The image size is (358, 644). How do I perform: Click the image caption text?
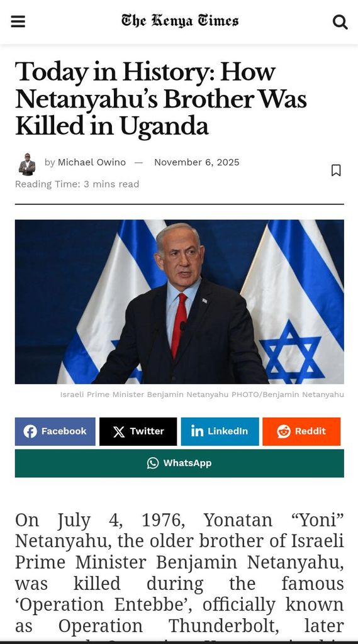(202, 395)
